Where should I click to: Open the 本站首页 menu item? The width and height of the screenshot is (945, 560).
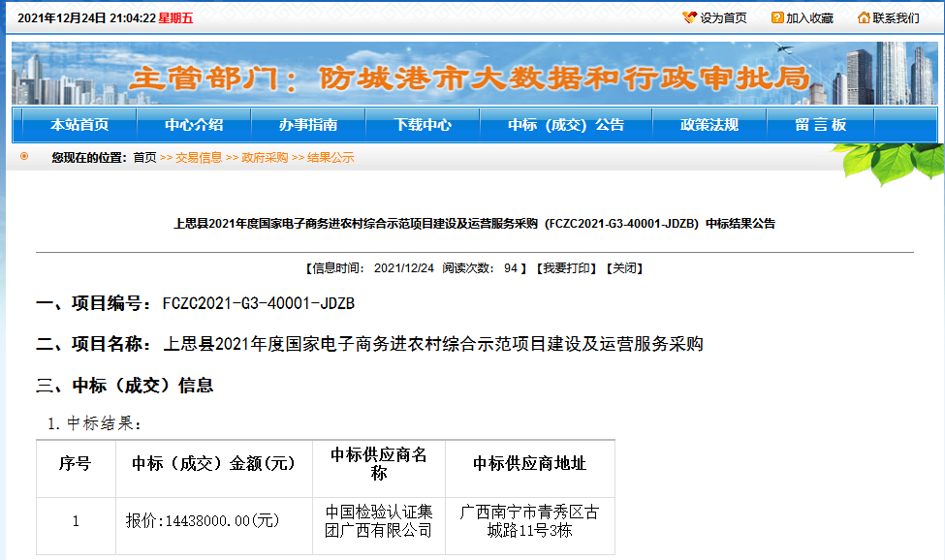(79, 125)
